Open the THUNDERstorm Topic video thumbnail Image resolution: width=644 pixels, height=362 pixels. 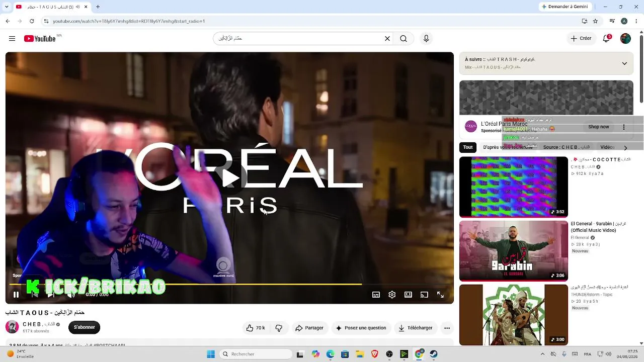click(x=514, y=315)
